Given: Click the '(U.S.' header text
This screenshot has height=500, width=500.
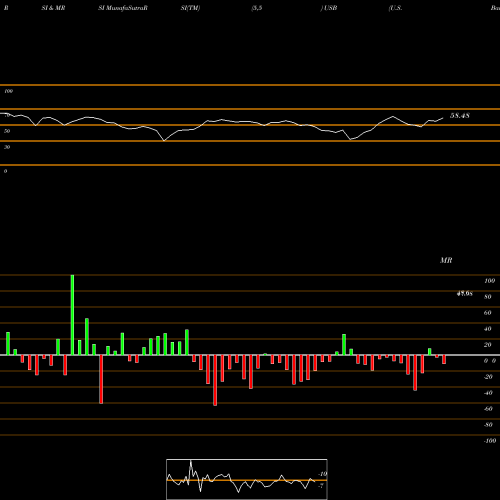Looking at the screenshot, I should click(x=395, y=8).
